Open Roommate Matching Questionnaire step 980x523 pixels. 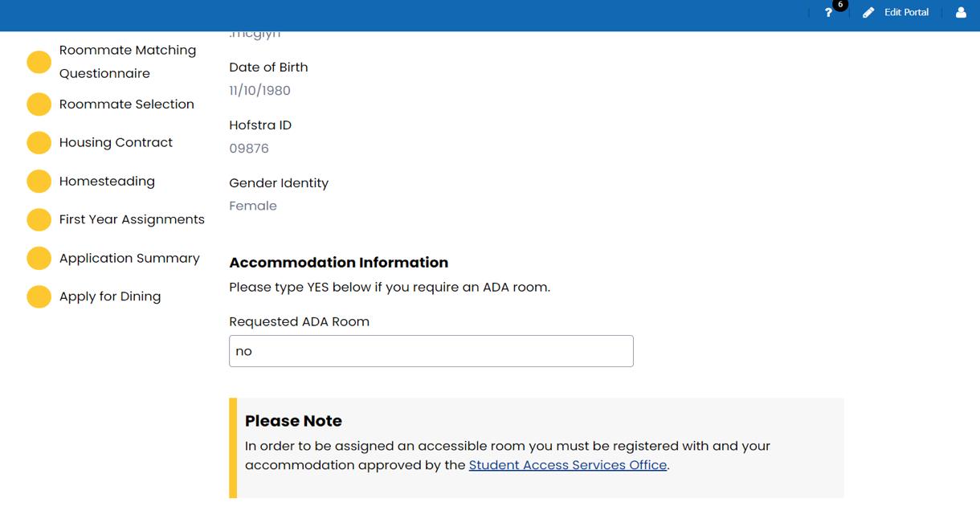(127, 62)
